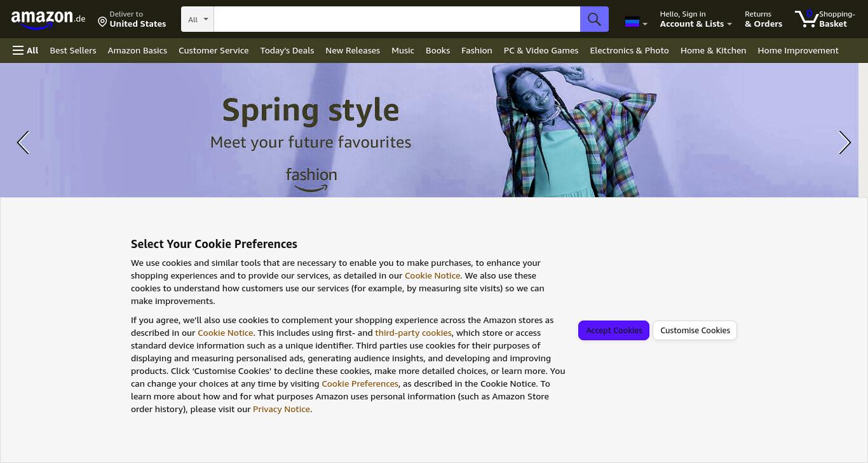Expand the All search category dropdown
This screenshot has height=463, width=868.
(198, 19)
